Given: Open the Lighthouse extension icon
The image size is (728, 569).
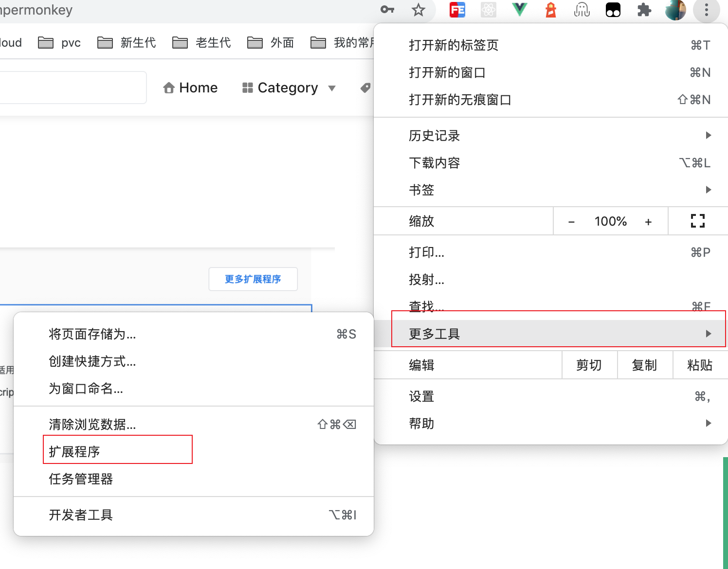Looking at the screenshot, I should pos(551,10).
